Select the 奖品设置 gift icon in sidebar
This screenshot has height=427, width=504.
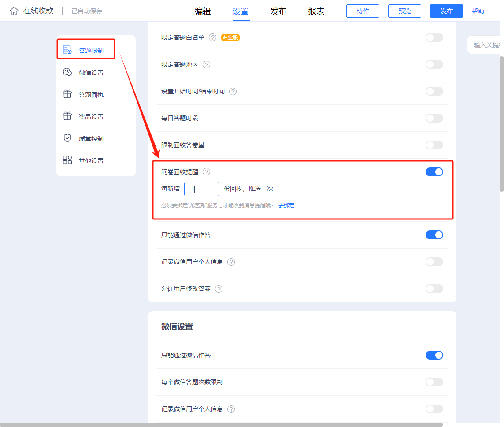point(67,116)
